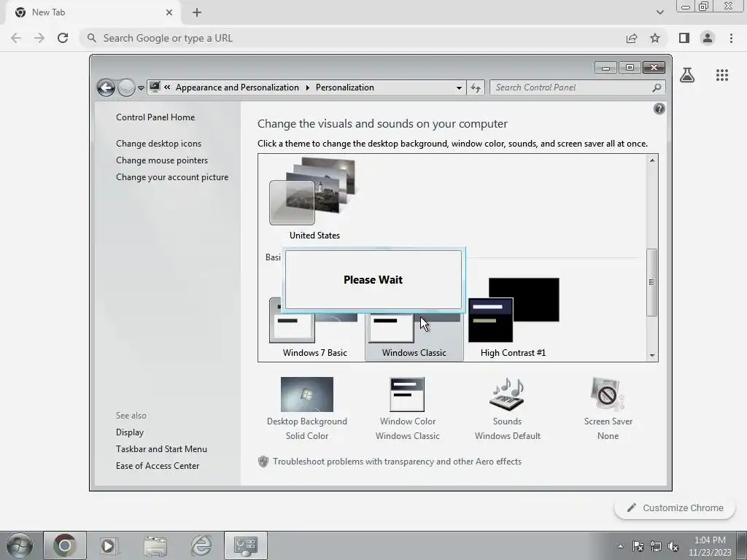Image resolution: width=747 pixels, height=560 pixels.
Task: Click the magnifier icon in Search Control Panel
Action: [657, 87]
